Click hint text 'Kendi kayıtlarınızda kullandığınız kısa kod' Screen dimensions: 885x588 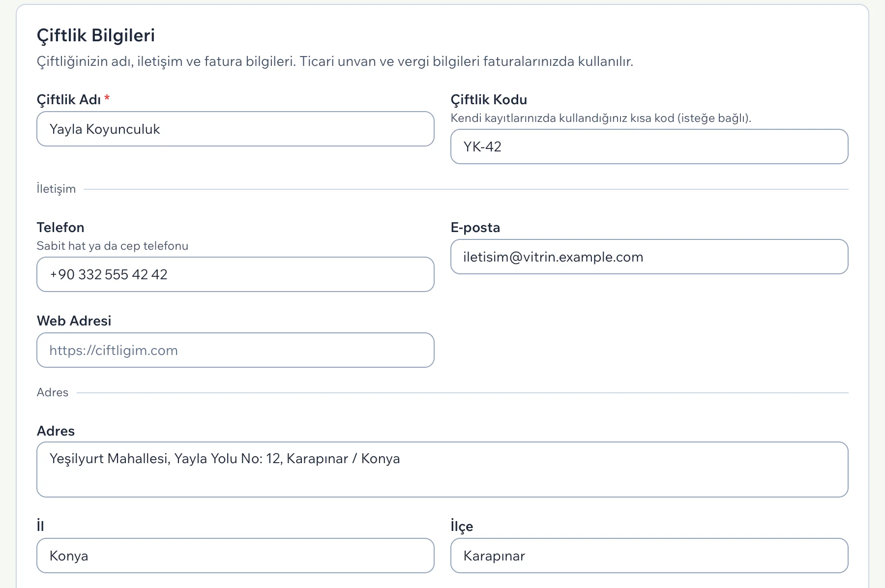pyautogui.click(x=601, y=118)
